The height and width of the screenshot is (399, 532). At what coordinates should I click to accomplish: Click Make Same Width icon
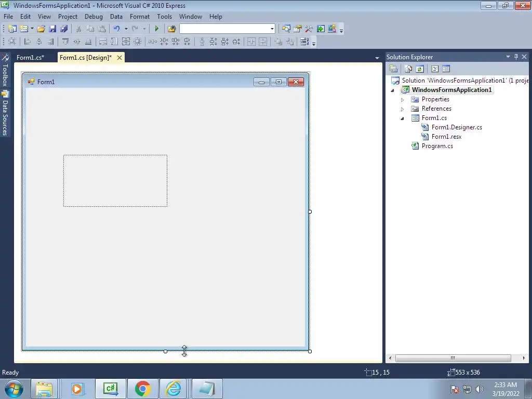103,42
